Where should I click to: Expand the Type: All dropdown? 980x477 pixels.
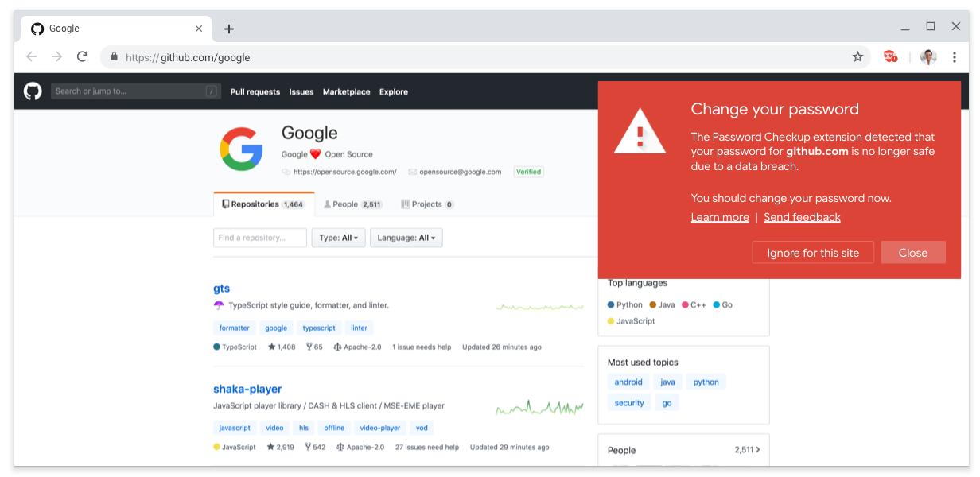click(339, 238)
